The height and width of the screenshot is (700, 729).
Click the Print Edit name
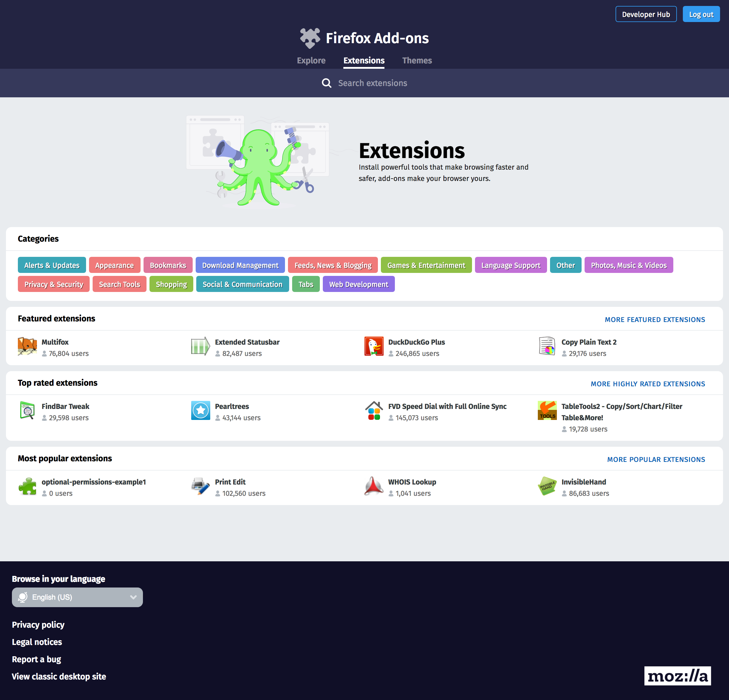(230, 482)
